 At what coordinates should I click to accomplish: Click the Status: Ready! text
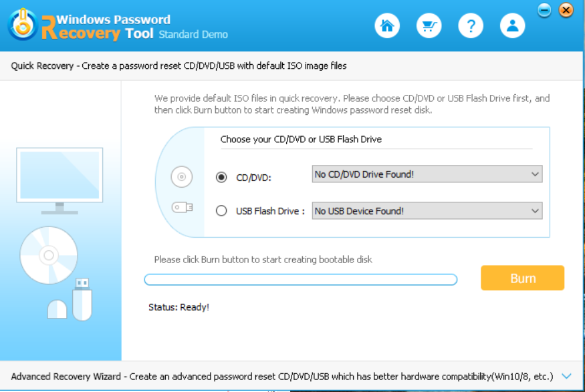coord(179,307)
